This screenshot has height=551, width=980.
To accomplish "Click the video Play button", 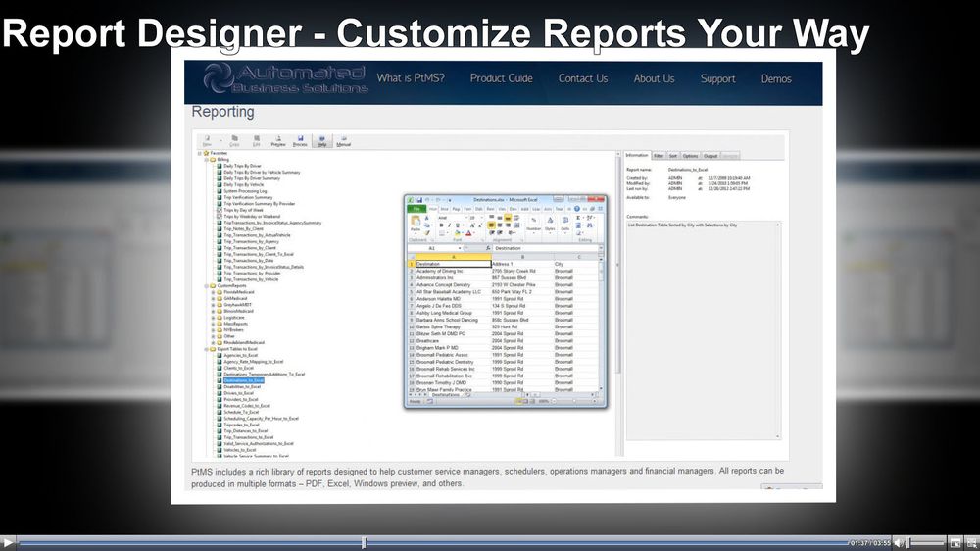I will pos(8,543).
